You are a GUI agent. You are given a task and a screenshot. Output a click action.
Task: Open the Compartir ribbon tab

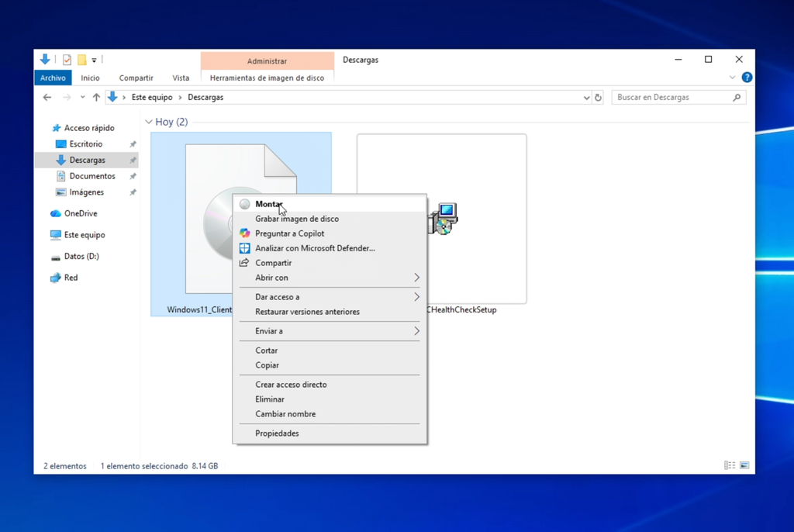click(136, 78)
